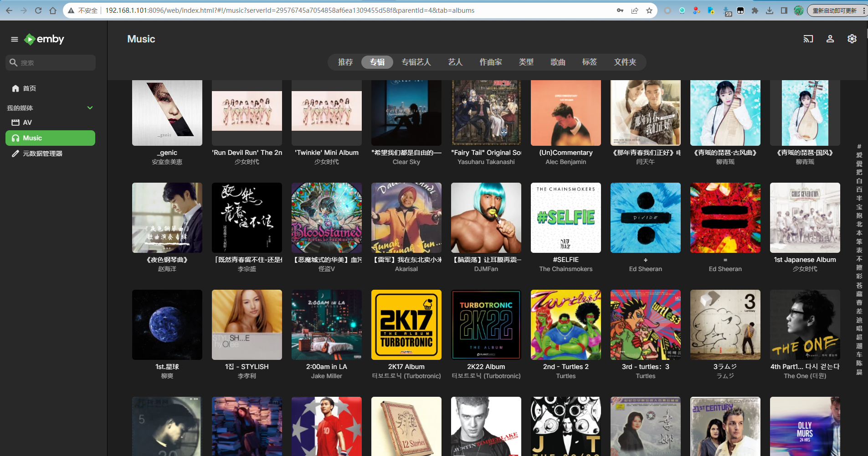Click the artist name 安室奈美惠

point(167,162)
